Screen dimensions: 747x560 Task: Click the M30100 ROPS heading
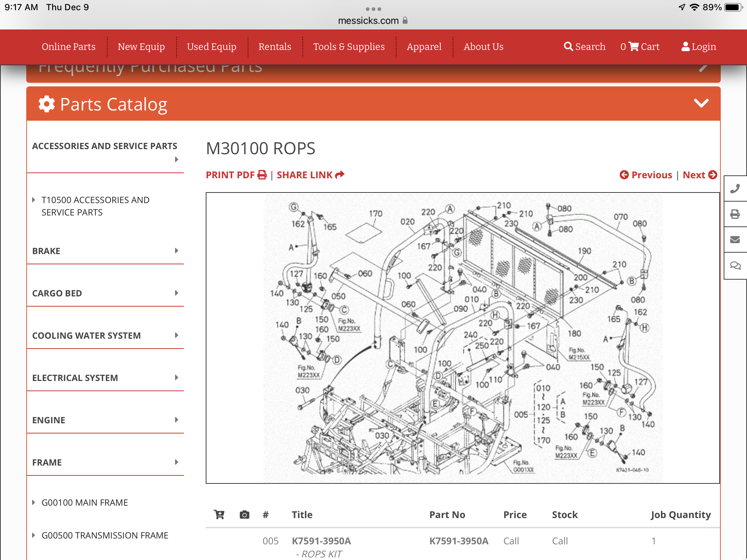(x=260, y=148)
